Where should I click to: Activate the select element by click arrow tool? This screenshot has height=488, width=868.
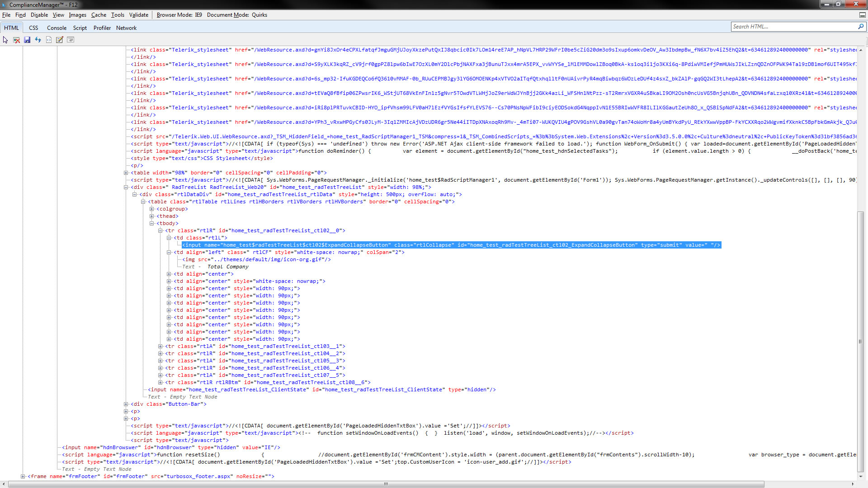point(5,40)
